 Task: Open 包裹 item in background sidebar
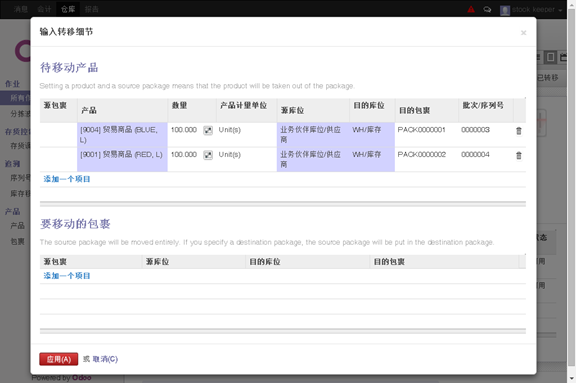pyautogui.click(x=17, y=241)
